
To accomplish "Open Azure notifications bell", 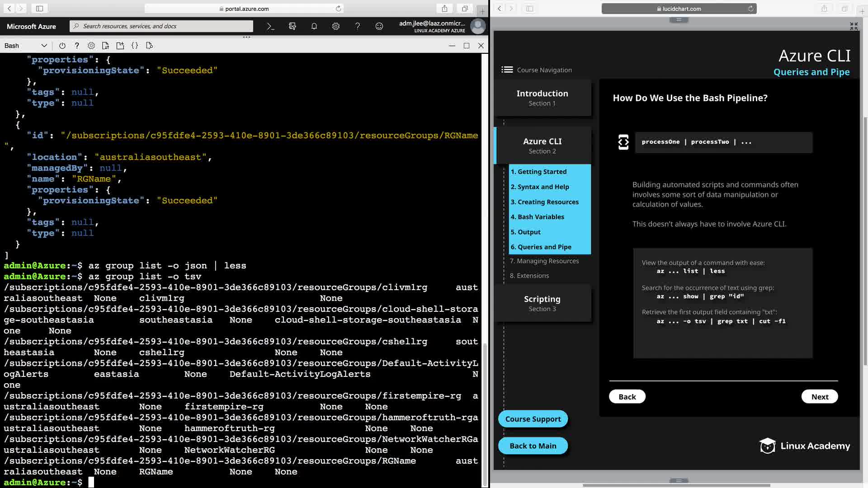I will 314,26.
